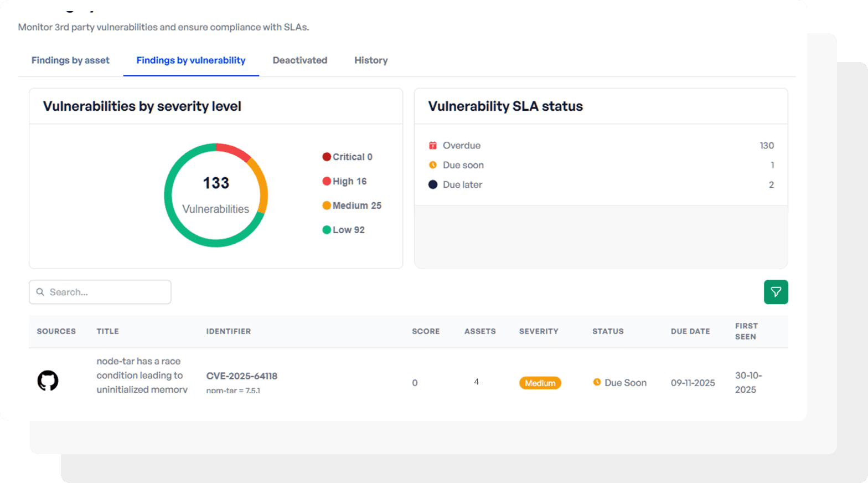
Task: Click the Due Soon status text in row
Action: coord(626,383)
